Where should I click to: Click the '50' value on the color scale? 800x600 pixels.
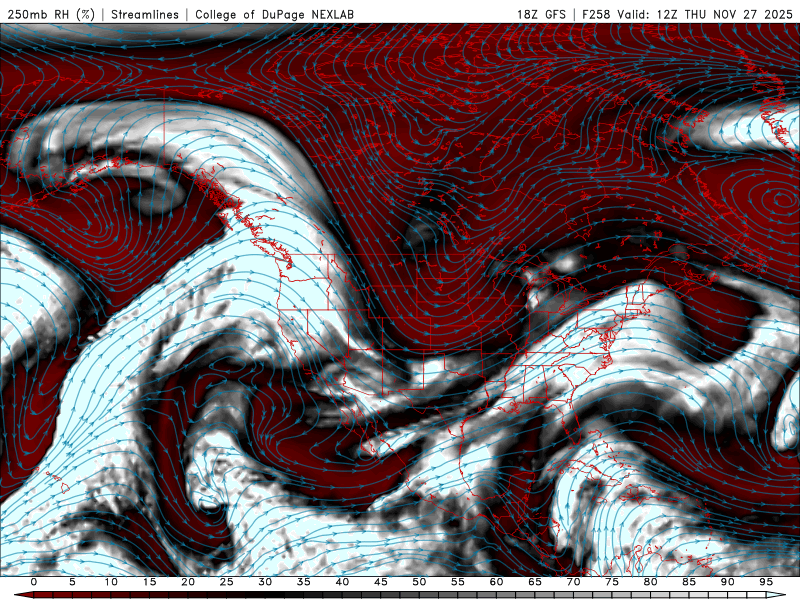pos(419,582)
